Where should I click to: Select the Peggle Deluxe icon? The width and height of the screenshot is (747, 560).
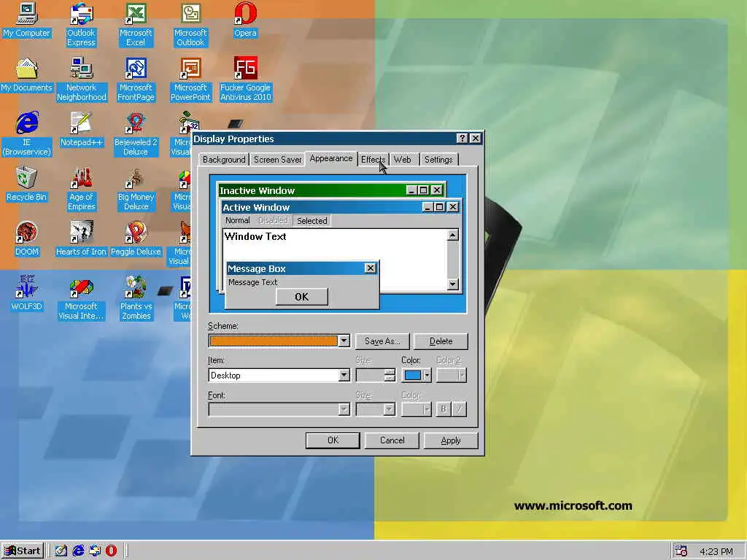point(136,238)
